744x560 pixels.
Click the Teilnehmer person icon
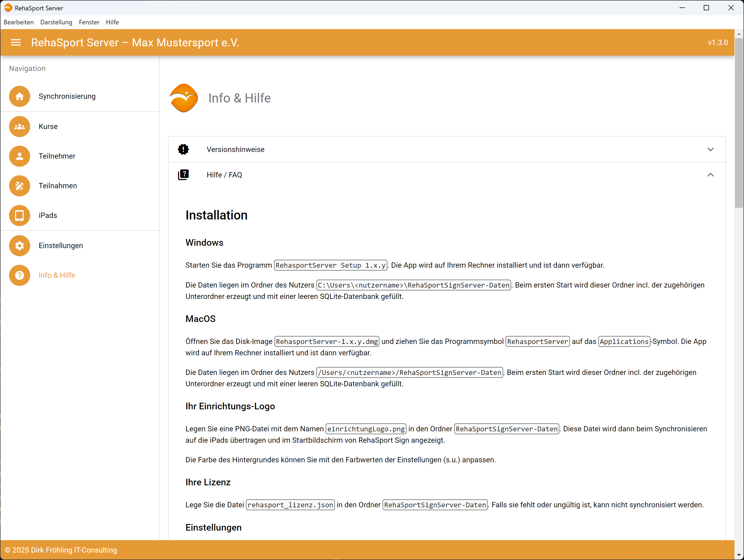20,156
